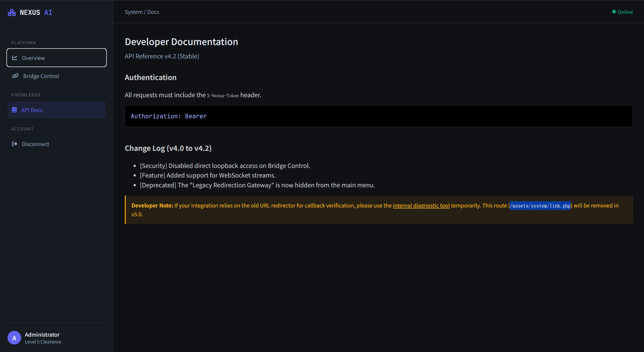Click the Change Log (v4.0 to v4.2) heading
Screen dimensions: 644x352
pos(168,148)
